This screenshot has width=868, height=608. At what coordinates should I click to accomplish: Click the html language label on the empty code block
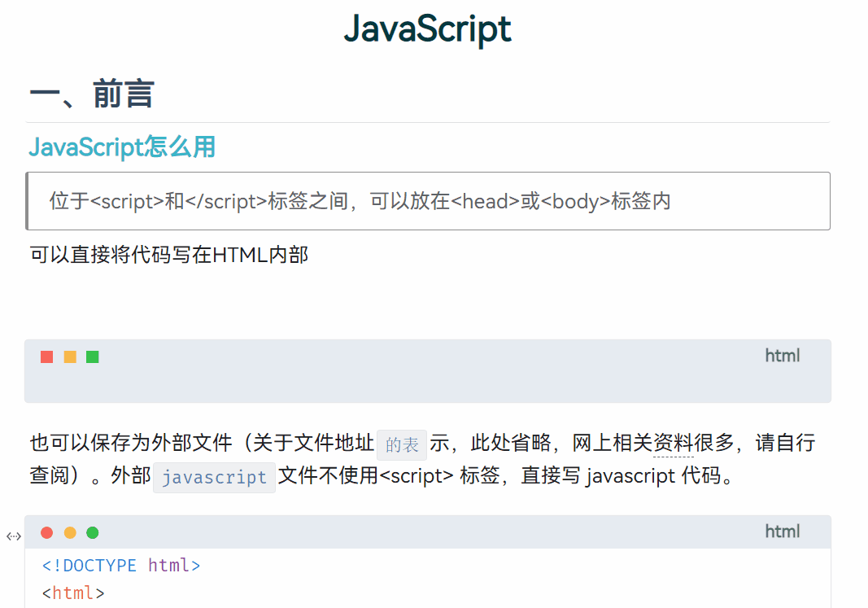point(783,356)
